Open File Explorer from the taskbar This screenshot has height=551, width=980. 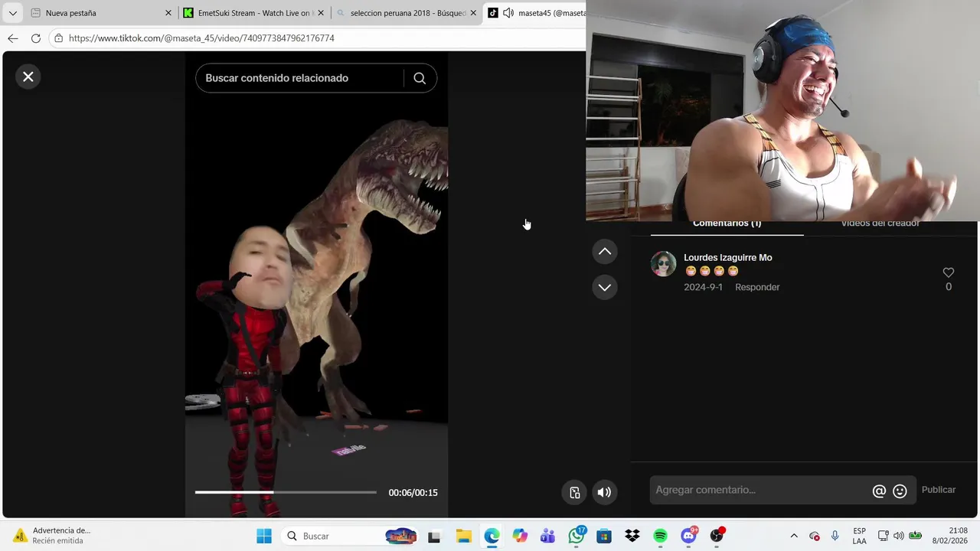tap(463, 536)
